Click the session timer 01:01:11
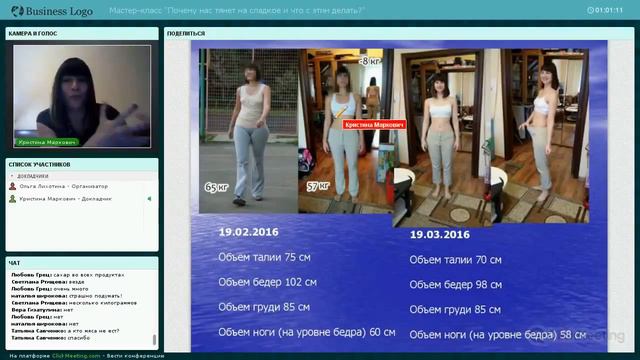The width and height of the screenshot is (640, 360). [x=609, y=10]
